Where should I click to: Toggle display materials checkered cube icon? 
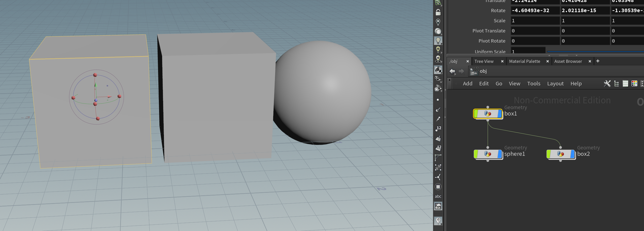click(x=438, y=70)
